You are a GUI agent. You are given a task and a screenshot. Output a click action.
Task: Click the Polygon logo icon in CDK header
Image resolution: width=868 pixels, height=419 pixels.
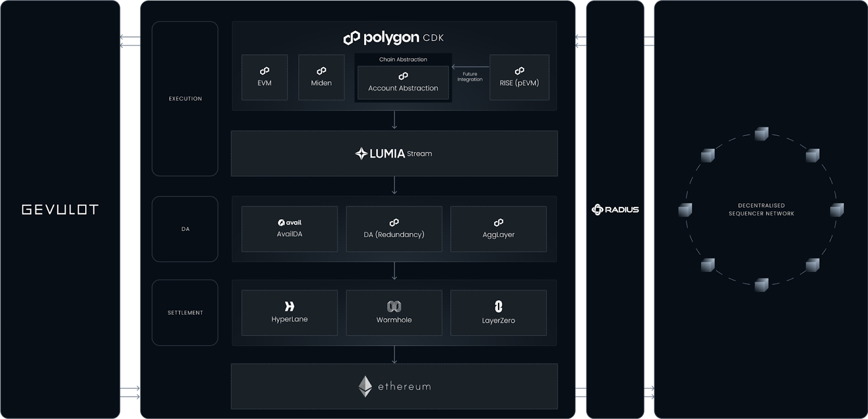coord(352,37)
